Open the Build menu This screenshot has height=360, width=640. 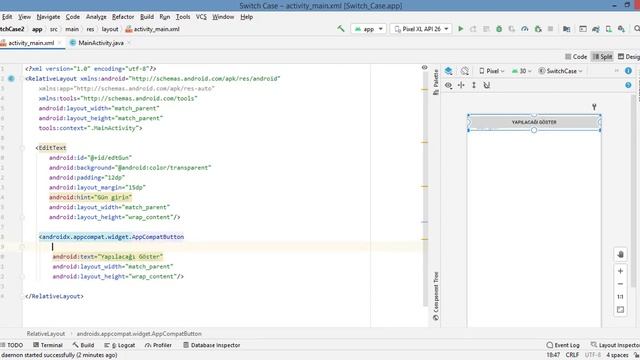(147, 17)
